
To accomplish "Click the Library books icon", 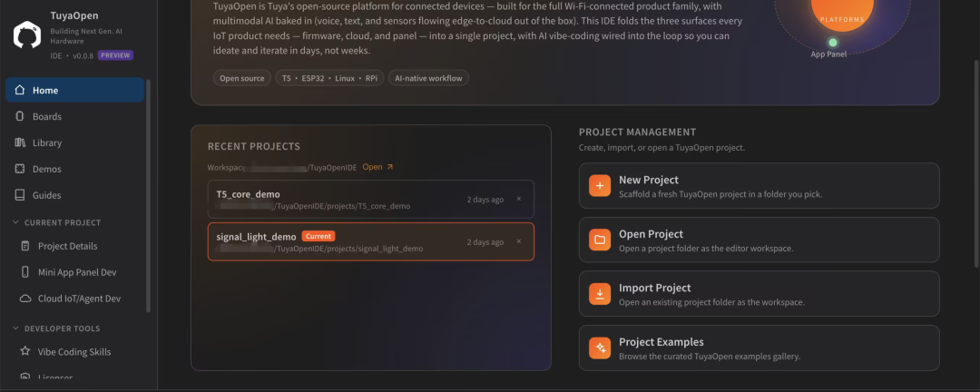I will pyautogui.click(x=20, y=142).
